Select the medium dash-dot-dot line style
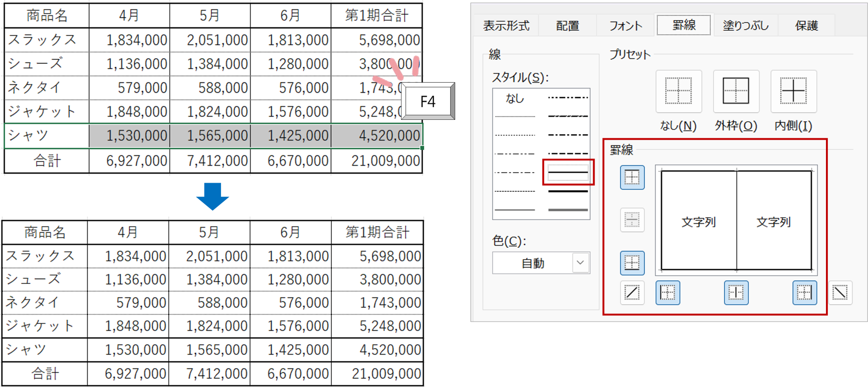The width and height of the screenshot is (868, 387). tap(568, 98)
